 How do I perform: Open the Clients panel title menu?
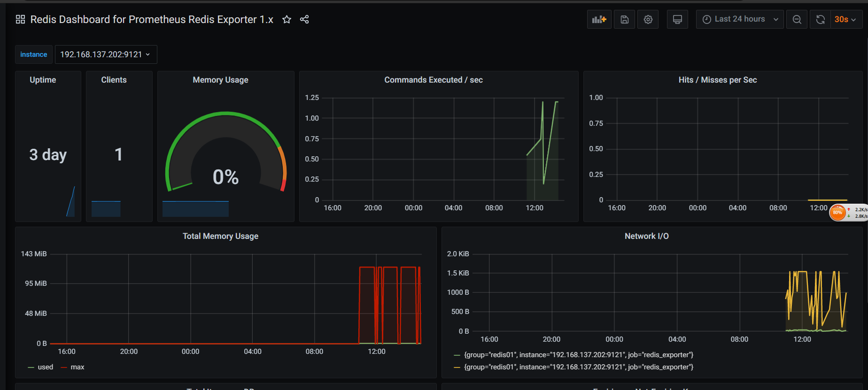tap(114, 80)
